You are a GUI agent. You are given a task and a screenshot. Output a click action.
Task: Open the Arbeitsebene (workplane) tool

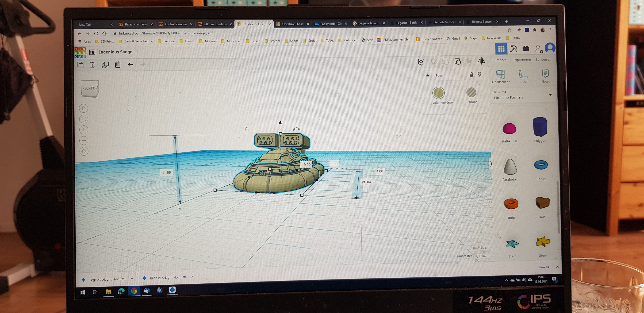point(501,75)
